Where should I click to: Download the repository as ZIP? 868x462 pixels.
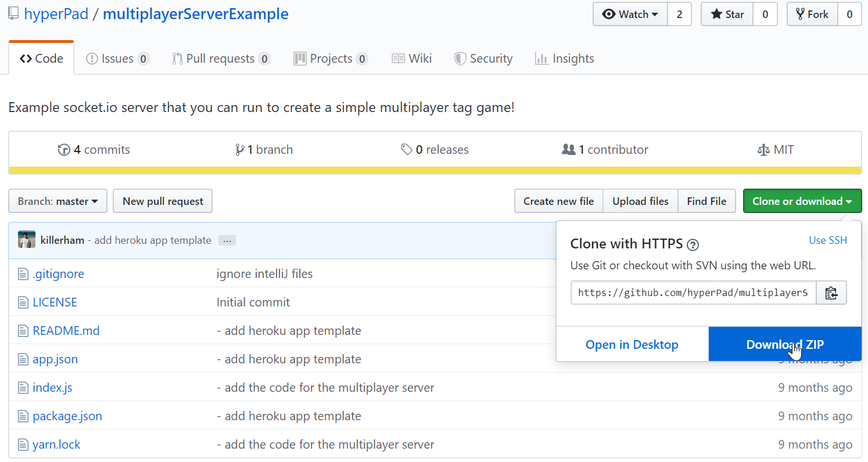[x=785, y=344]
